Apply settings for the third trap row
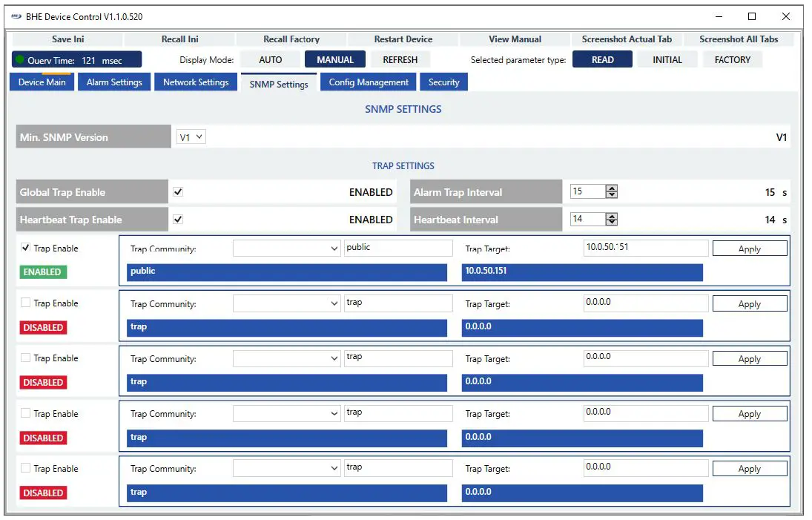This screenshot has width=812, height=520. (750, 358)
